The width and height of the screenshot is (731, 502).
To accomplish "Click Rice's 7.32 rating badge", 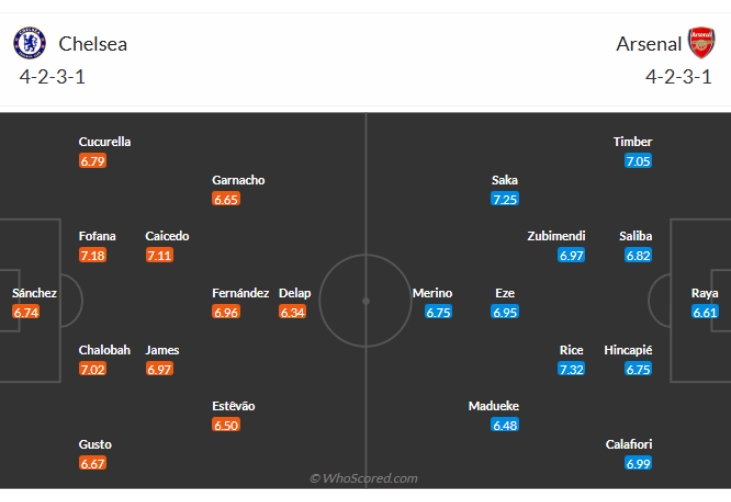I will [x=572, y=369].
